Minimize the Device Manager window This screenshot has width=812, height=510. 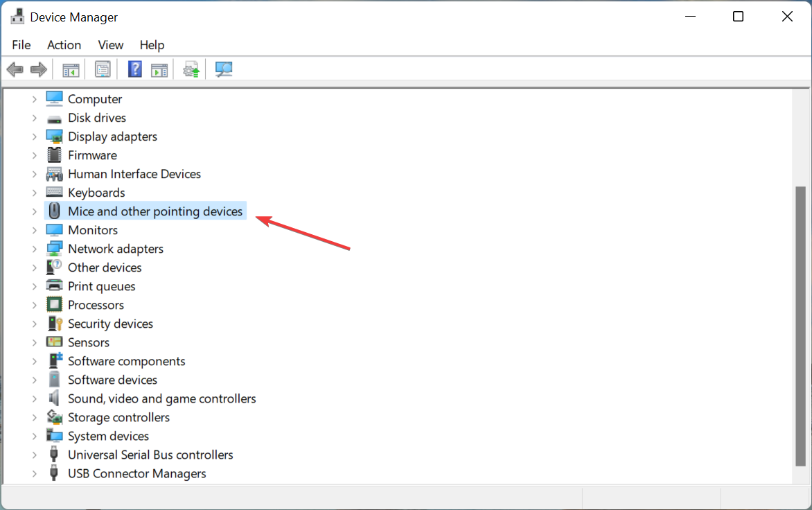690,17
